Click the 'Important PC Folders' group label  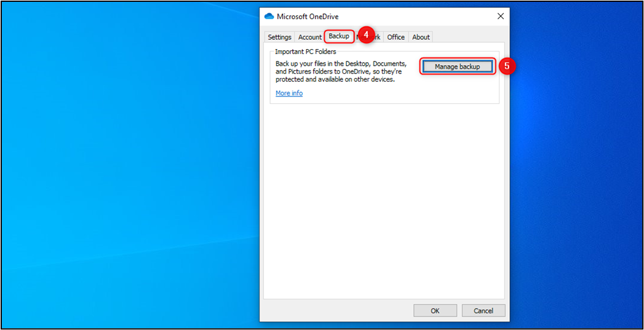tap(306, 52)
